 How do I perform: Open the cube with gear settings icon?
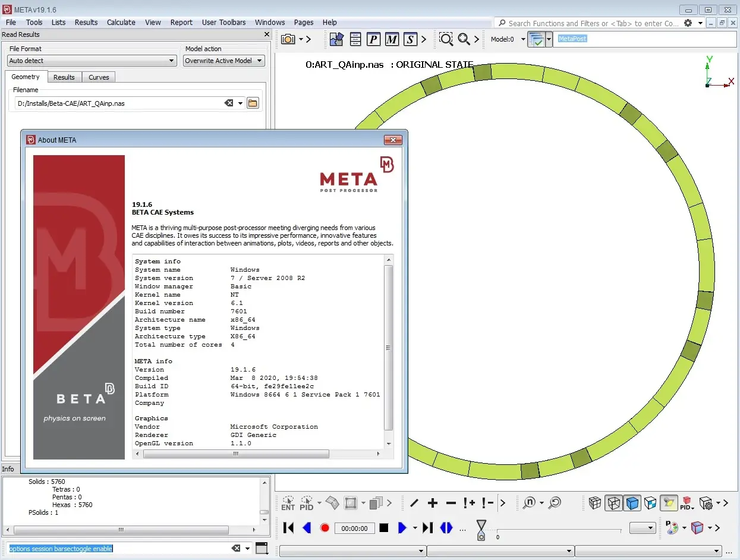click(706, 504)
